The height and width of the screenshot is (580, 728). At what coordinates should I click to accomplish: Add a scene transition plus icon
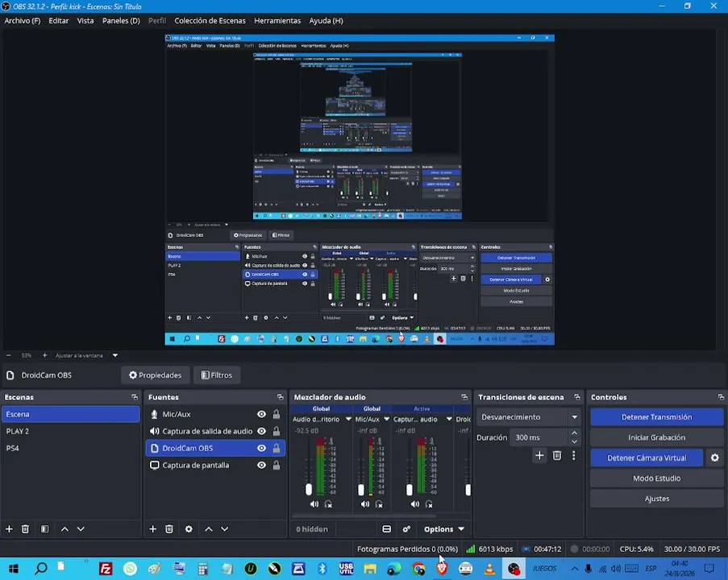pyautogui.click(x=539, y=456)
